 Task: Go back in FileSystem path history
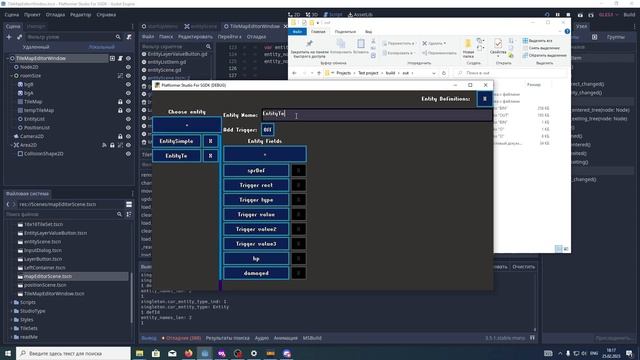pyautogui.click(x=8, y=204)
